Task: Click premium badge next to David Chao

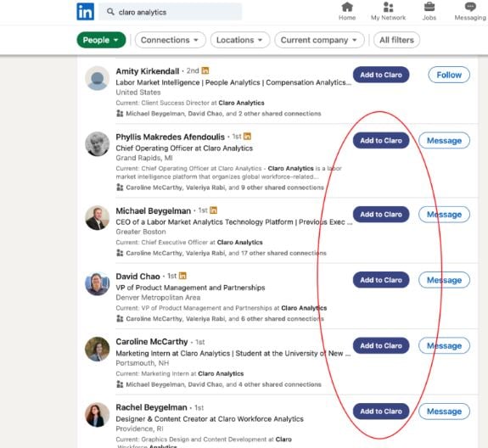Action: 182,276
